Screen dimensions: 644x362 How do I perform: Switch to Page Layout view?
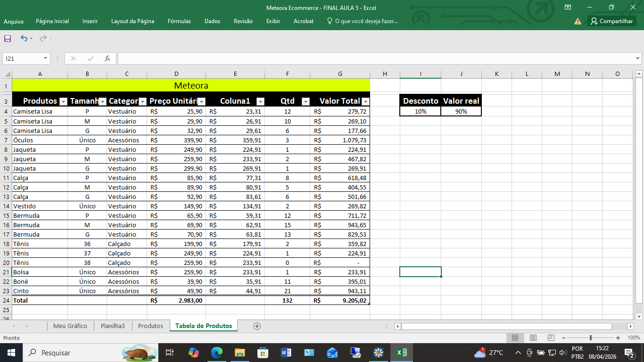click(x=533, y=338)
